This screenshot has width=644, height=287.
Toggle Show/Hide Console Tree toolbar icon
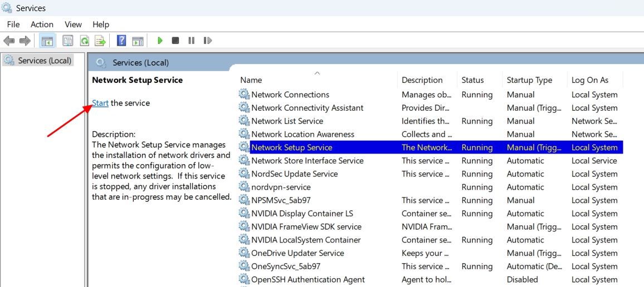click(47, 41)
